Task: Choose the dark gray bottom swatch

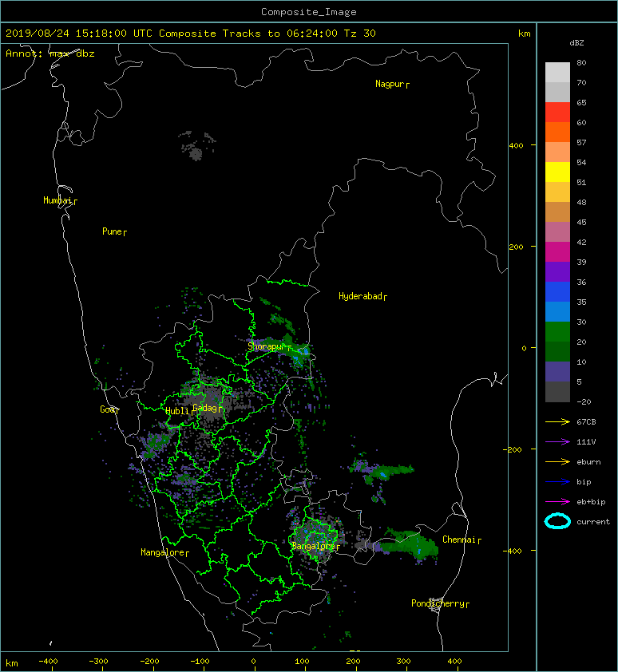Action: tap(557, 392)
